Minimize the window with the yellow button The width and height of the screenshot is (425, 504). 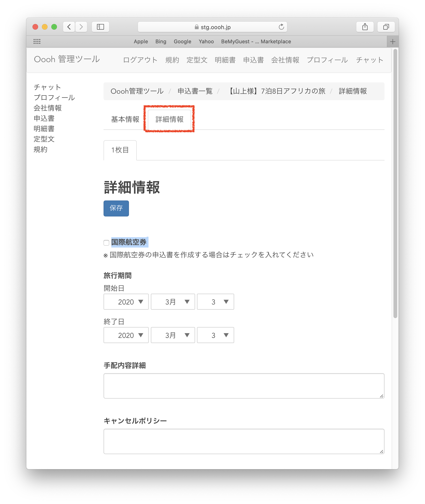coord(45,27)
